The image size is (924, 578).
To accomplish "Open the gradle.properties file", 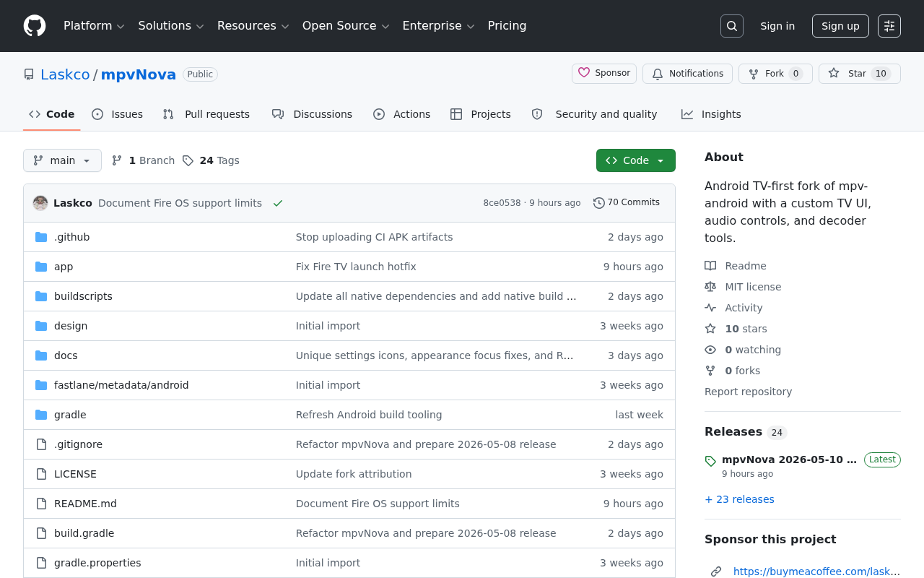I will 97,563.
